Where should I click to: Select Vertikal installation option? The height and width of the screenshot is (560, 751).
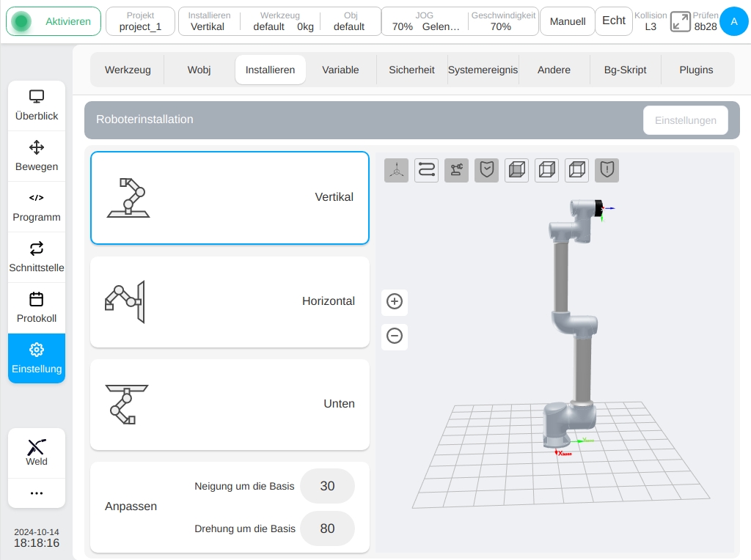230,198
